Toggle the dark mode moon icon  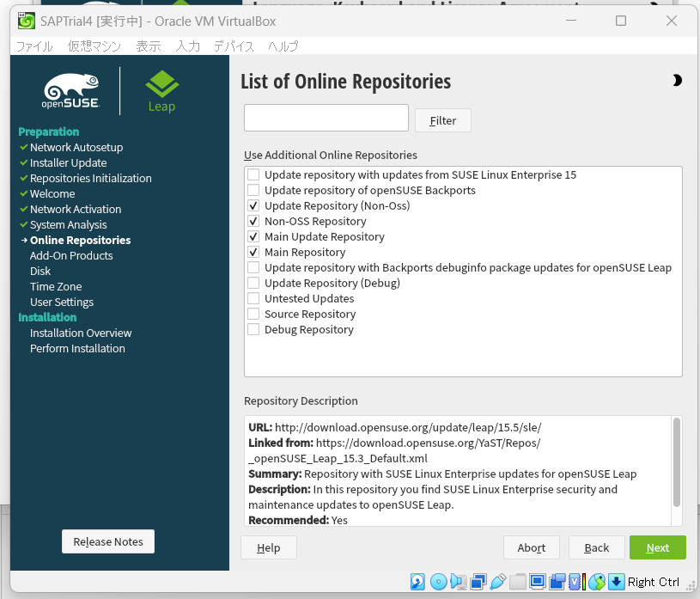[677, 81]
